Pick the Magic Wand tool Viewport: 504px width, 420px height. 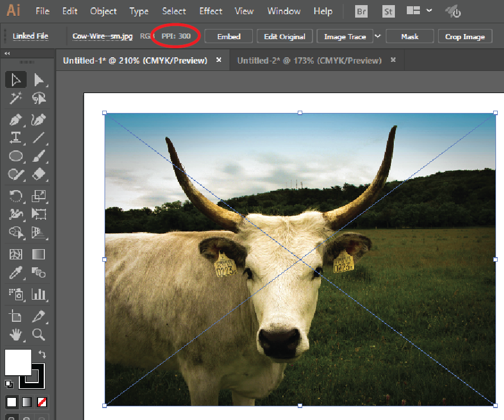[x=16, y=99]
